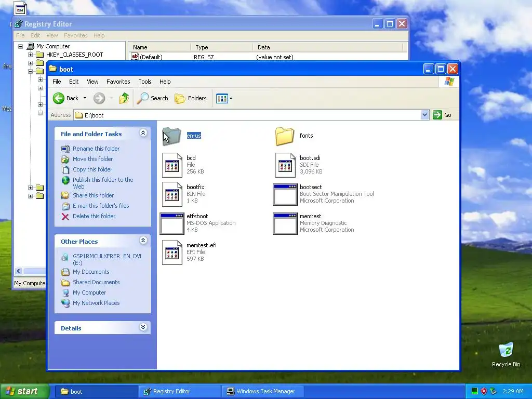Open My Documents in Other Places

tap(91, 272)
